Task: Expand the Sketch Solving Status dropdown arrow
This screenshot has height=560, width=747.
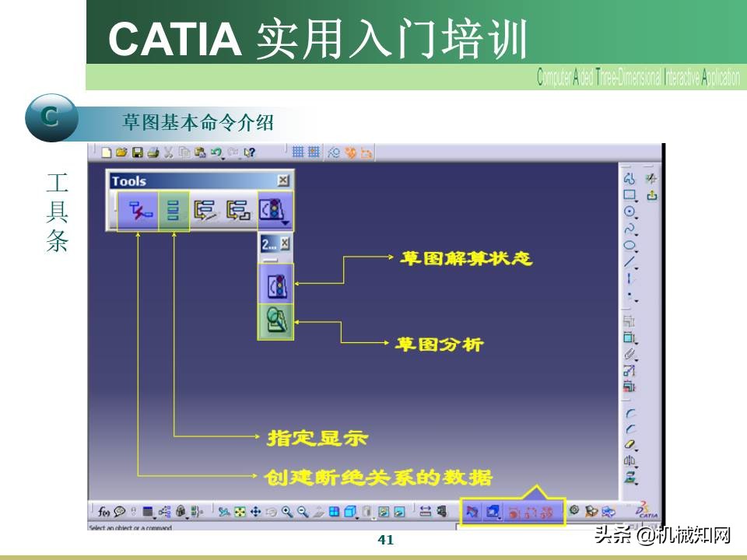Action: click(286, 223)
